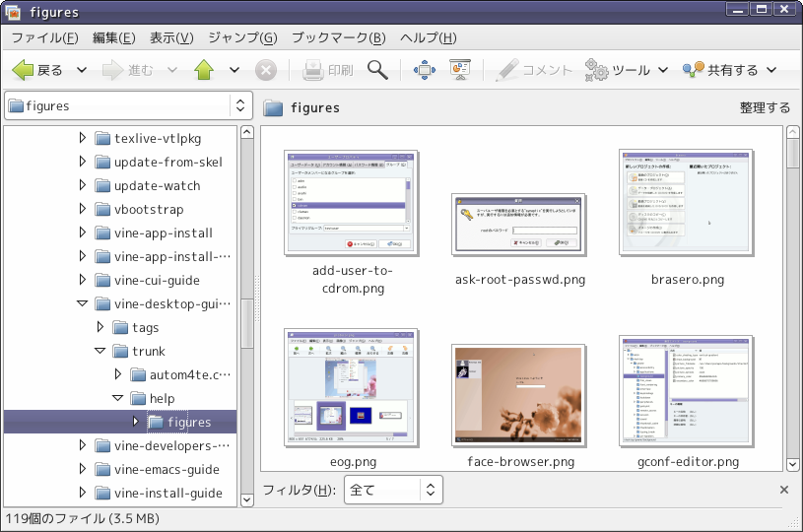Click the window menu icon in title bar

(x=12, y=12)
